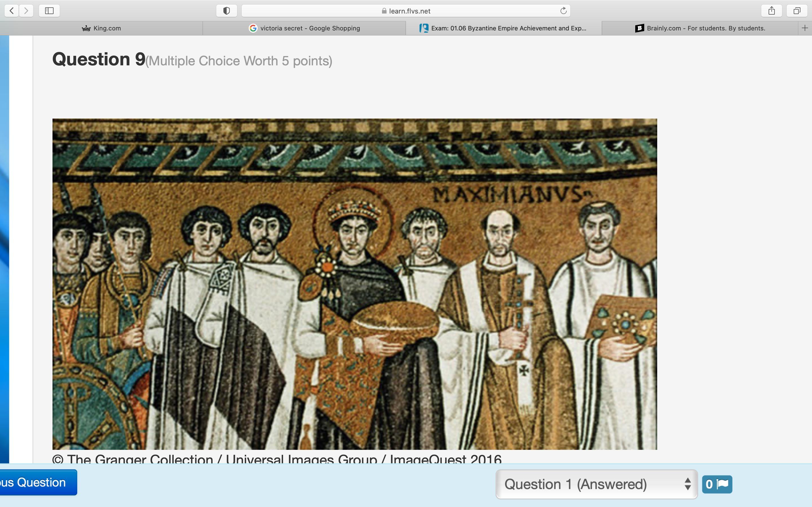This screenshot has width=812, height=507.
Task: Switch to victoria secret Google Shopping tab
Action: (x=304, y=28)
